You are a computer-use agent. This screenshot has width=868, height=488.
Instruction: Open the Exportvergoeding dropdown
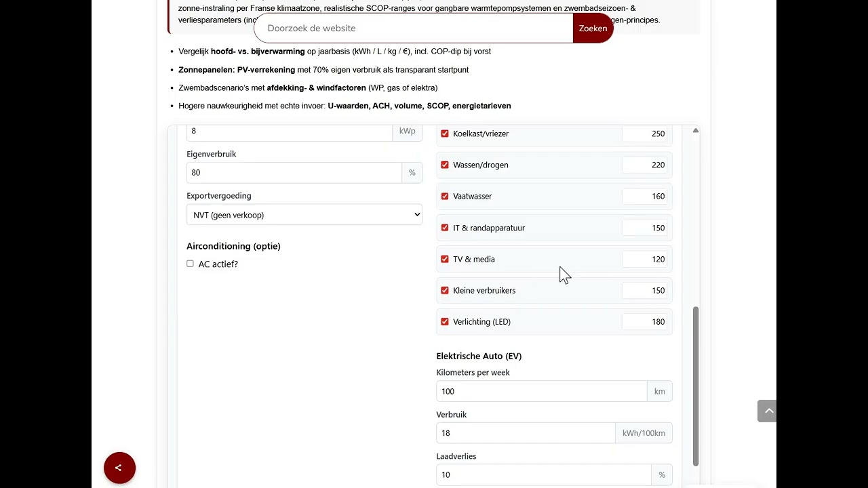[304, 215]
